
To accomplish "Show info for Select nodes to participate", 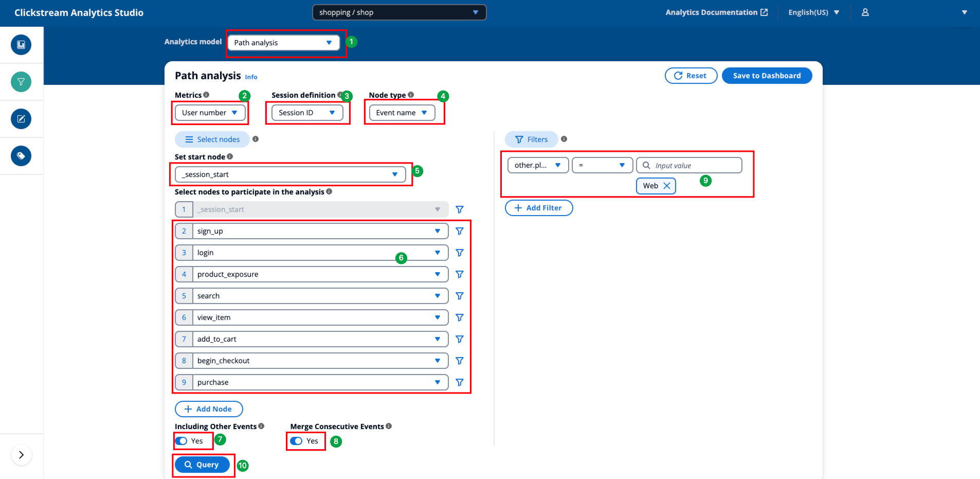I will tap(329, 191).
